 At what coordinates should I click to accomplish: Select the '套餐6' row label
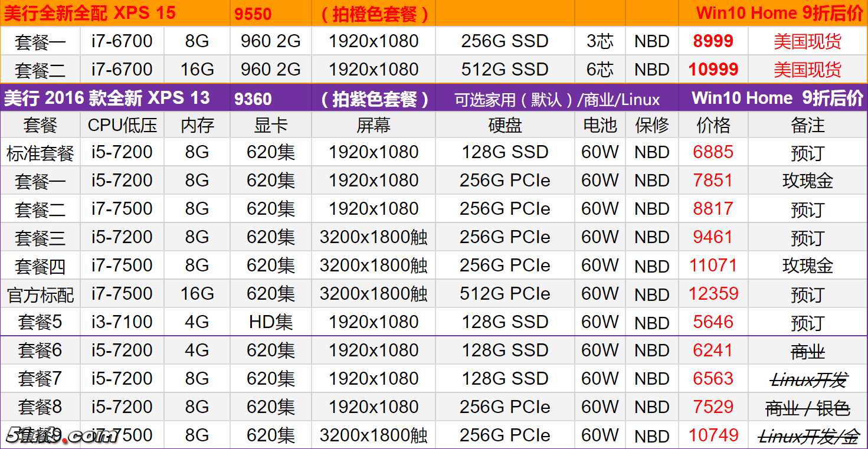click(40, 350)
